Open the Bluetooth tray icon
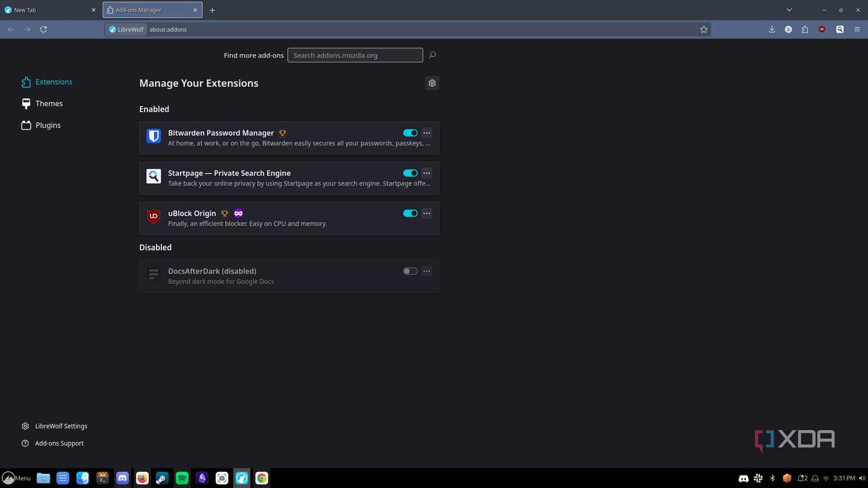 coord(772,478)
